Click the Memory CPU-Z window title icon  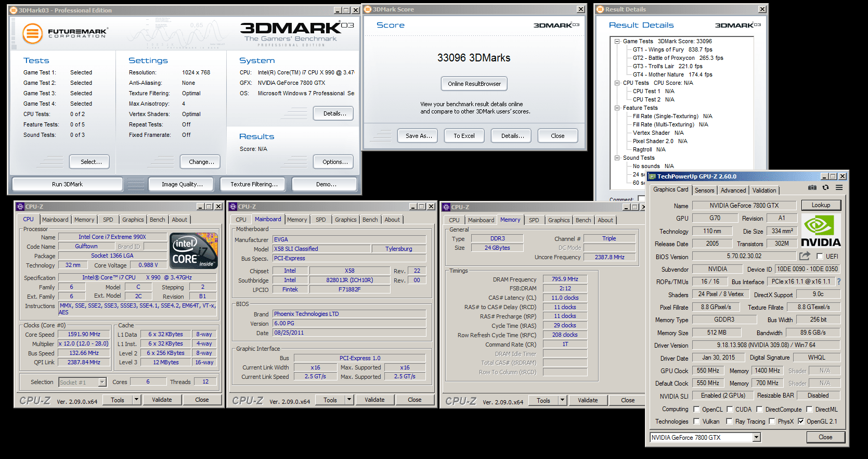coord(446,207)
